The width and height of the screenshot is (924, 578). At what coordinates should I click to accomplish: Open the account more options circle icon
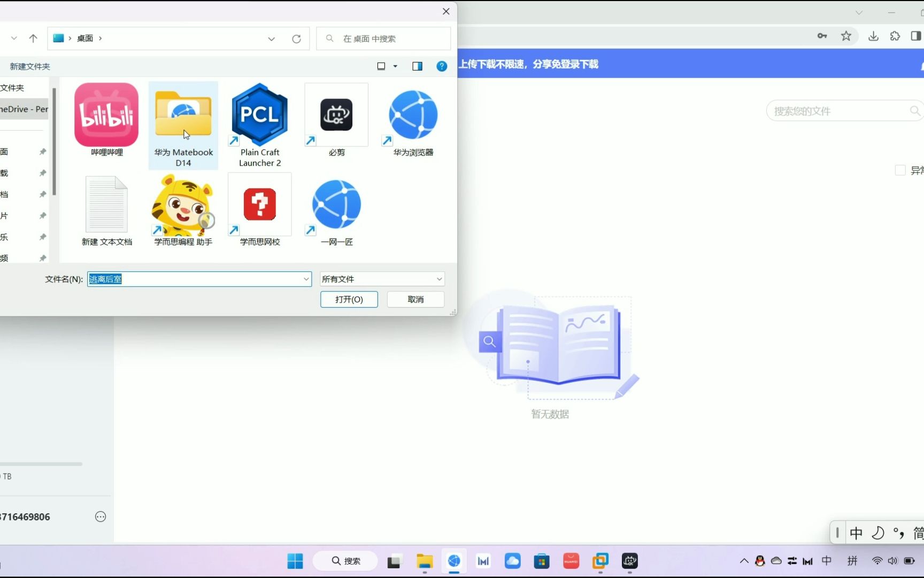point(101,516)
